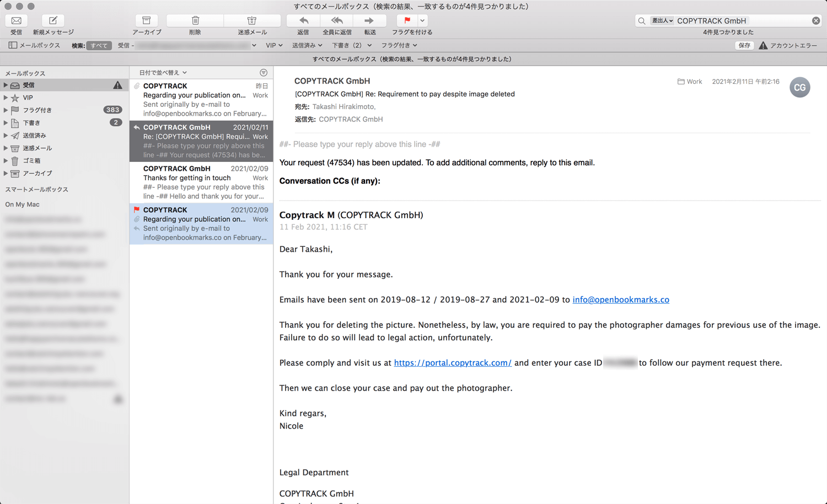This screenshot has width=827, height=504.
Task: Click the Get Mail envelope icon
Action: click(17, 20)
